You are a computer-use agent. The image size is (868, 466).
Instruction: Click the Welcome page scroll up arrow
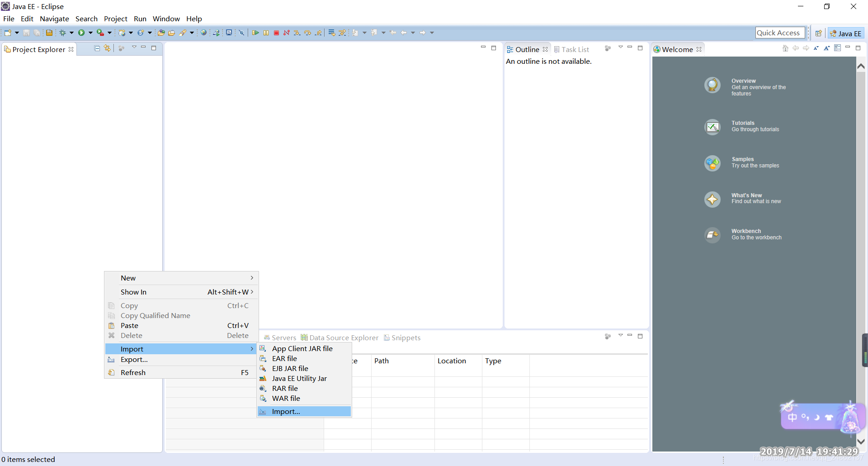[861, 66]
